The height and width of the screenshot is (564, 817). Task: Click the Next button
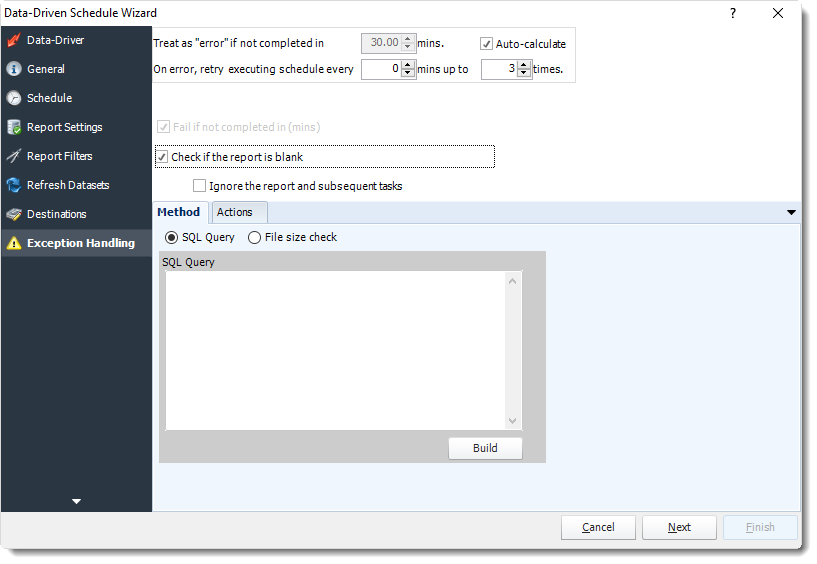click(679, 528)
